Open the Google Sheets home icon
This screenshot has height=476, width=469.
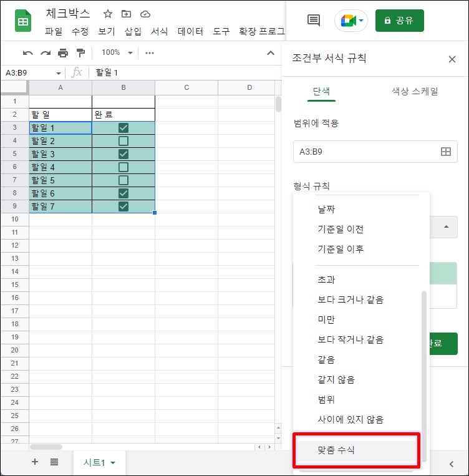[23, 21]
